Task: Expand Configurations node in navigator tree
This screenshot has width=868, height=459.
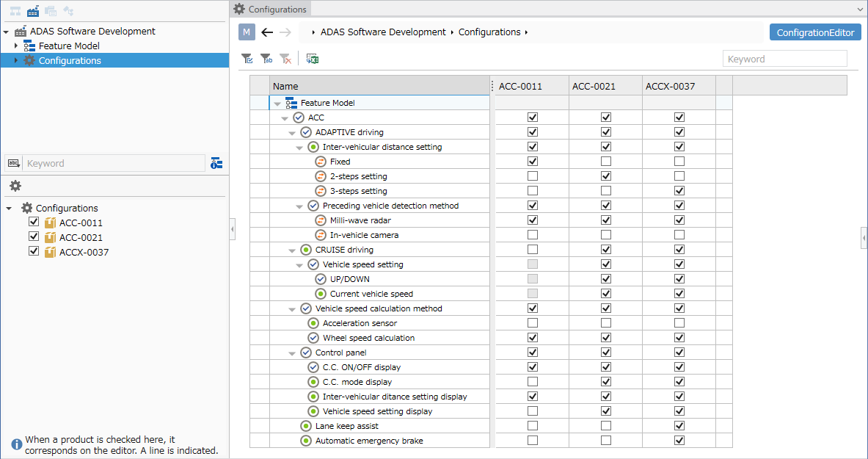Action: pyautogui.click(x=15, y=60)
